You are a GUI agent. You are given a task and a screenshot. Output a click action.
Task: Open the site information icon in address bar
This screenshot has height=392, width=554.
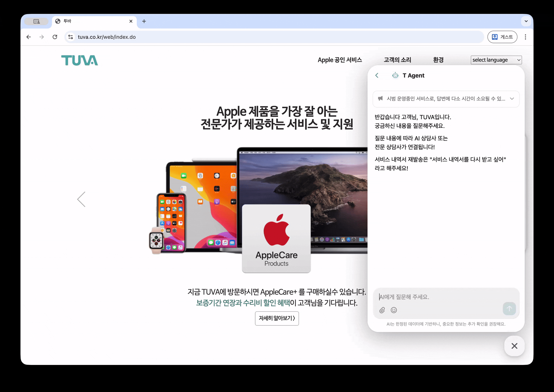[70, 37]
